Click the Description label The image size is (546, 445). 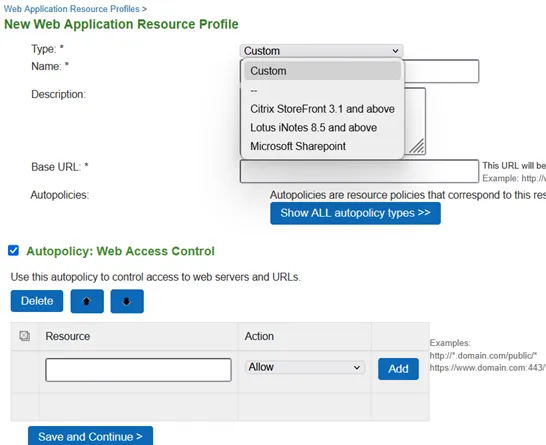58,94
